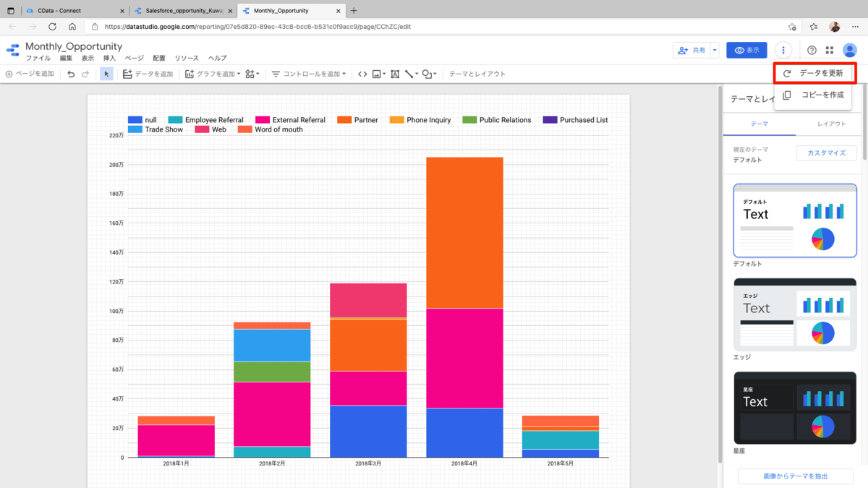Go to browser home page

[72, 27]
